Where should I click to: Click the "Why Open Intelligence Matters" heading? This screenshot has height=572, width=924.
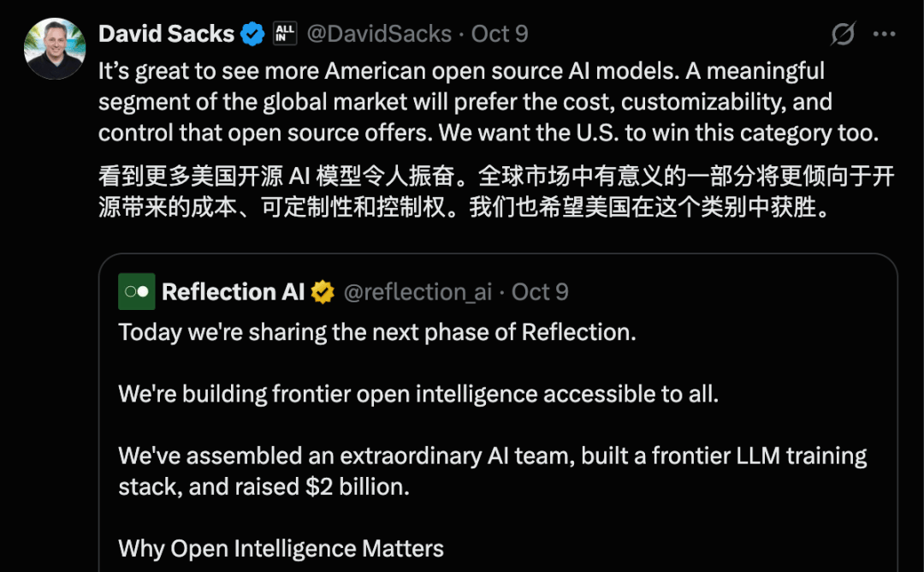pos(281,548)
